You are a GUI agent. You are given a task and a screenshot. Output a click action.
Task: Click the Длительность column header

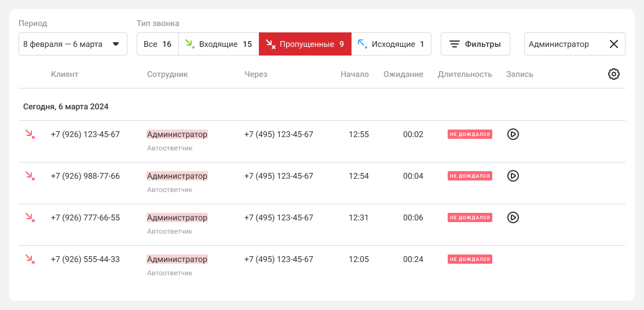pos(464,74)
